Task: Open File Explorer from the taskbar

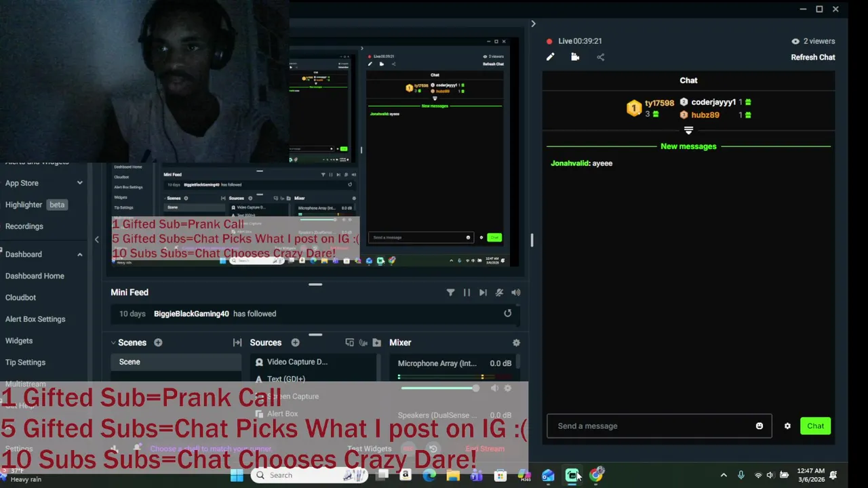Action: [x=453, y=475]
